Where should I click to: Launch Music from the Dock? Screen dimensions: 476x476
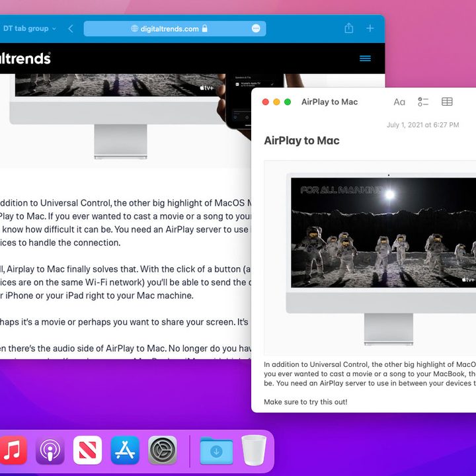point(13,450)
